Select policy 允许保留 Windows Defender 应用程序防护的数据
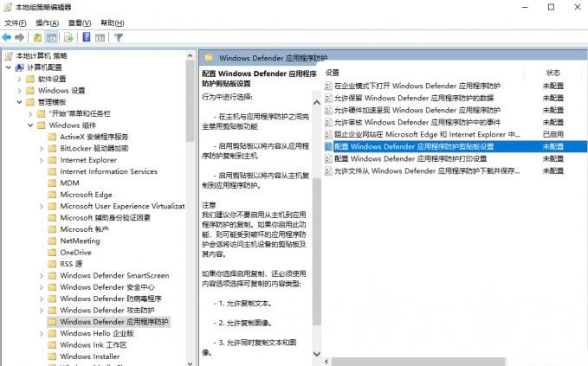The height and width of the screenshot is (366, 588). (x=414, y=98)
